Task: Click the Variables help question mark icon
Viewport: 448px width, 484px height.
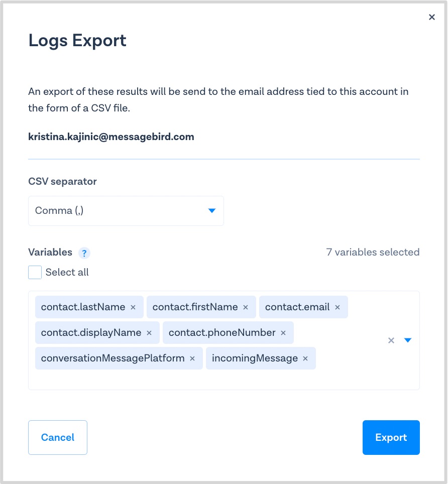Action: 85,253
